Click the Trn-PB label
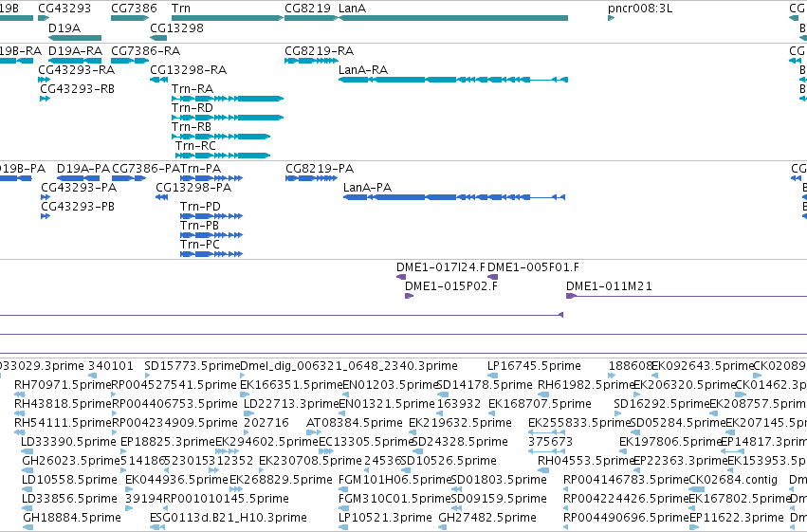Image resolution: width=807 pixels, height=532 pixels. (199, 226)
